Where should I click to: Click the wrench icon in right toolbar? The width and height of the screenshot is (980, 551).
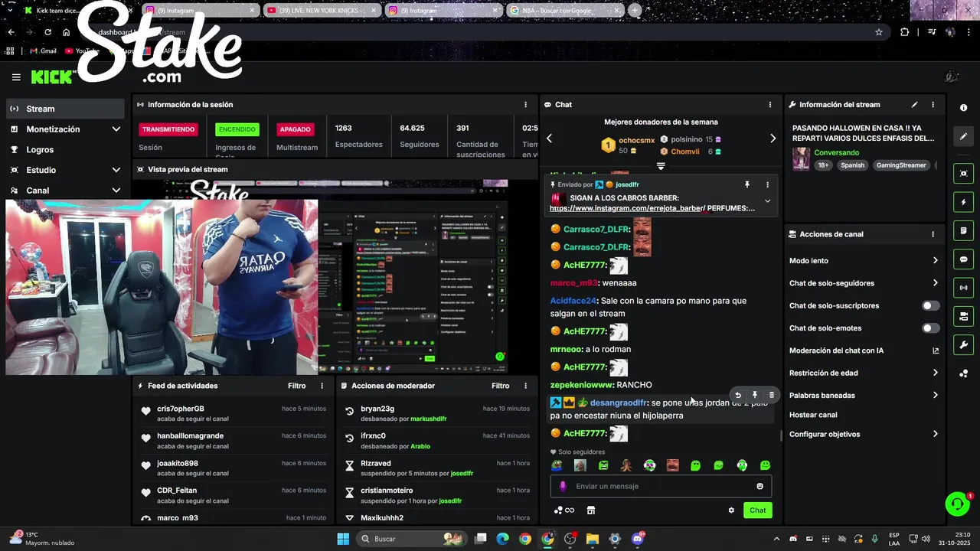[963, 344]
